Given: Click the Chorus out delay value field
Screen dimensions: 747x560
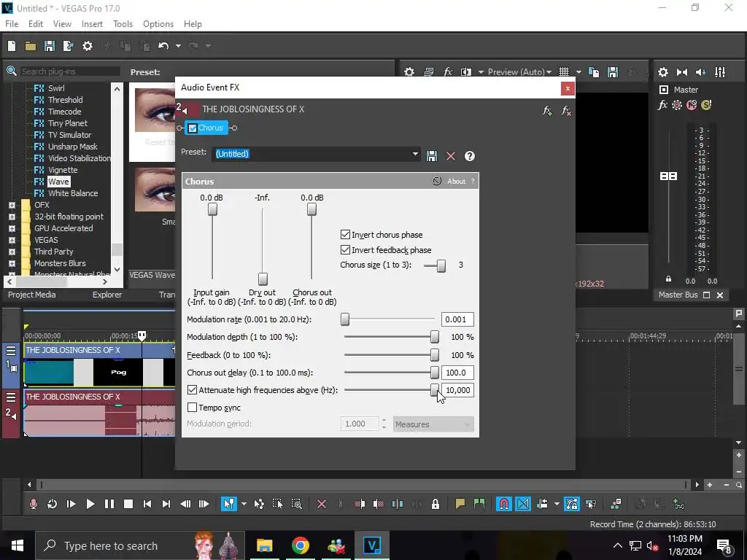Looking at the screenshot, I should (x=457, y=373).
